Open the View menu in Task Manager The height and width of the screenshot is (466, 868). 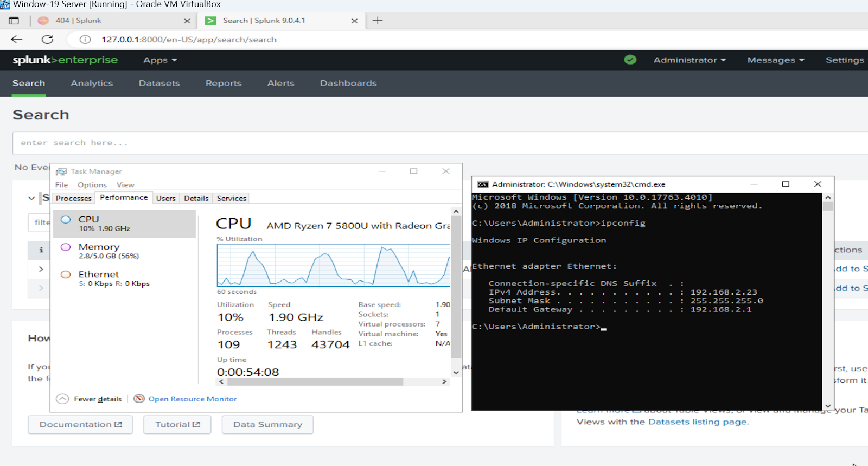point(125,185)
